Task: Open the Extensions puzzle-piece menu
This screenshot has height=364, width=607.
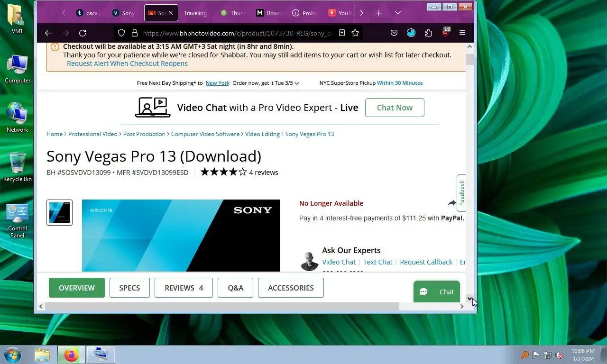Action: [428, 33]
